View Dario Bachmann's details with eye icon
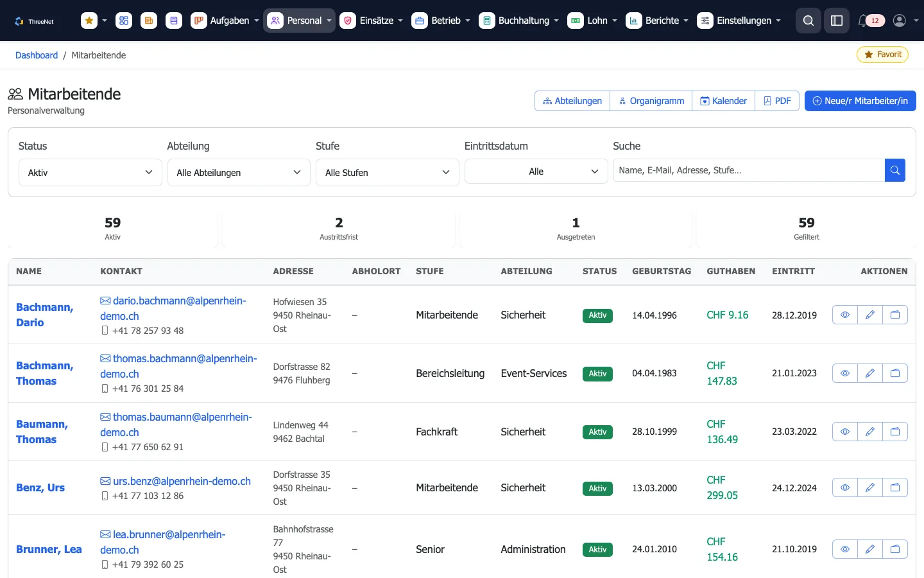Viewport: 924px width, 578px height. tap(845, 315)
